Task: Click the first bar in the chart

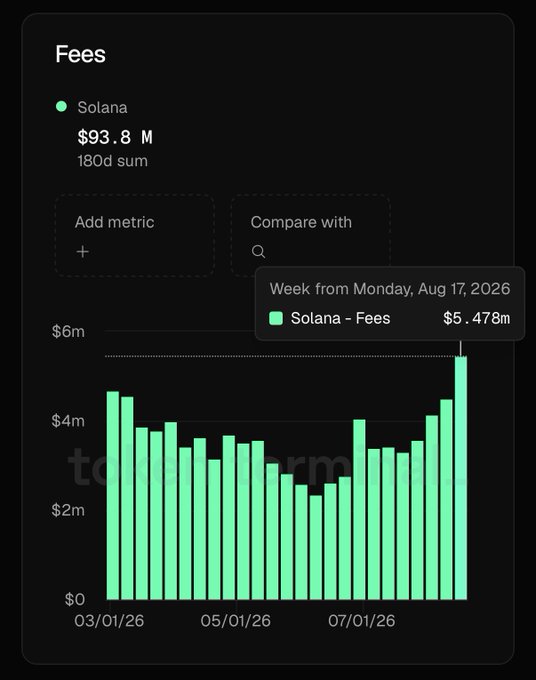Action: pyautogui.click(x=113, y=496)
